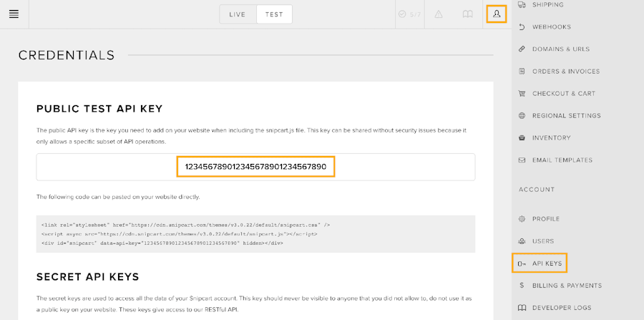Open REGIONAL SETTINGS
The width and height of the screenshot is (644, 320).
point(567,115)
